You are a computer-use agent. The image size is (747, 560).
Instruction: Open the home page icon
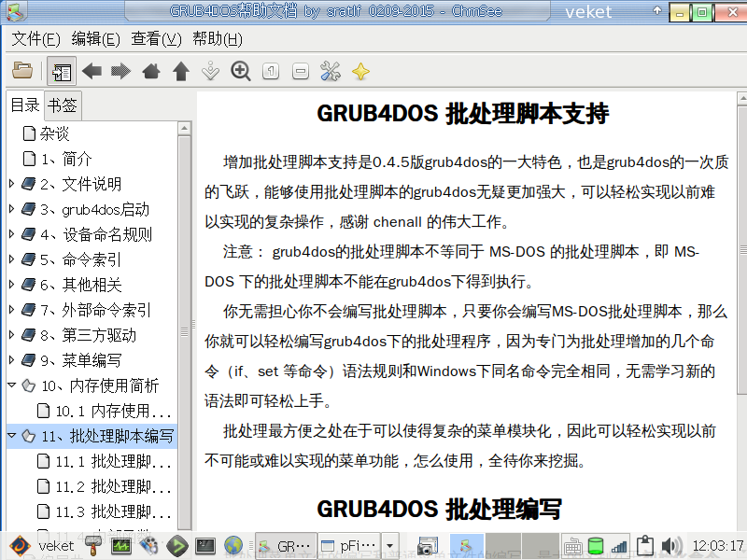point(151,72)
